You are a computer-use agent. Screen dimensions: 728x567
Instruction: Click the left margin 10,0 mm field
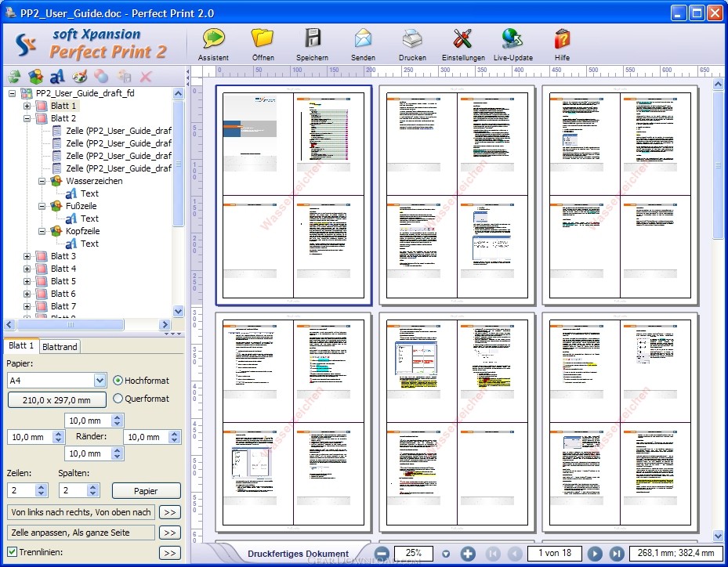(x=30, y=437)
